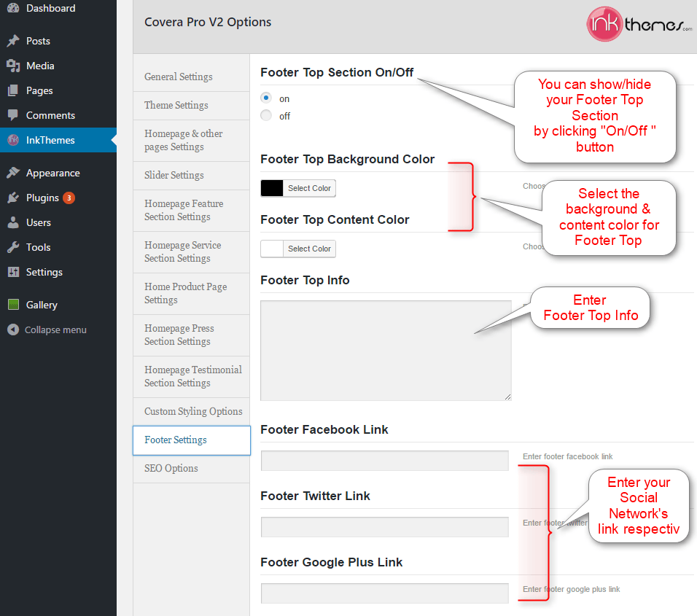Click the Collapse menu arrow icon

point(13,330)
